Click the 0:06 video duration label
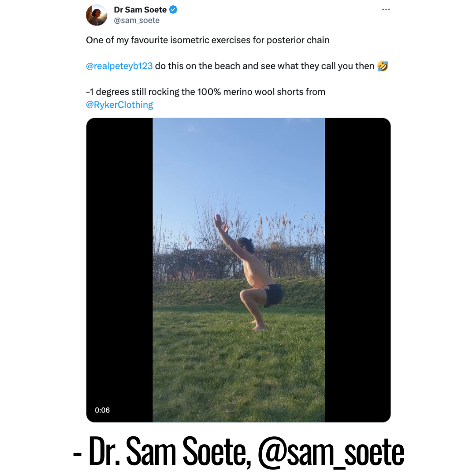This screenshot has height=476, width=476. pos(102,410)
